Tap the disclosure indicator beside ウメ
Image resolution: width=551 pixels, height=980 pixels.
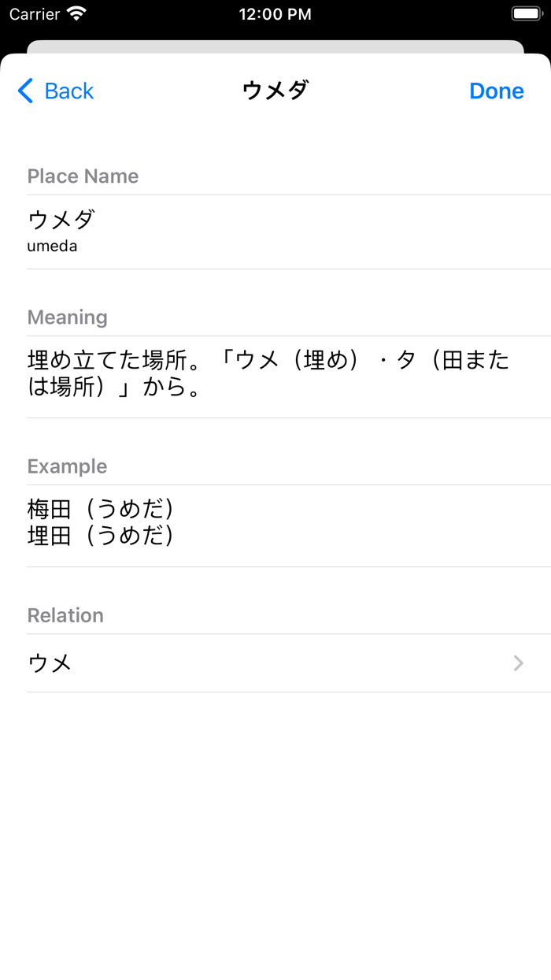(x=518, y=663)
